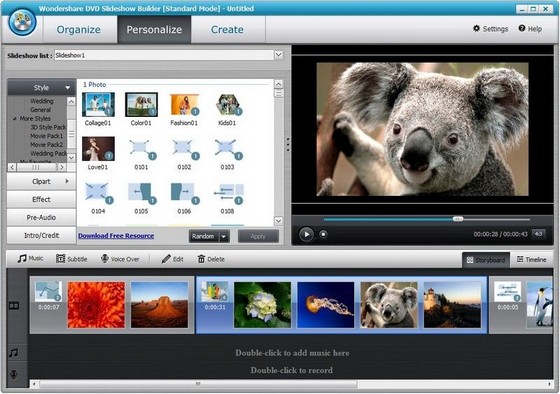Switch to Storyboard view

point(486,260)
